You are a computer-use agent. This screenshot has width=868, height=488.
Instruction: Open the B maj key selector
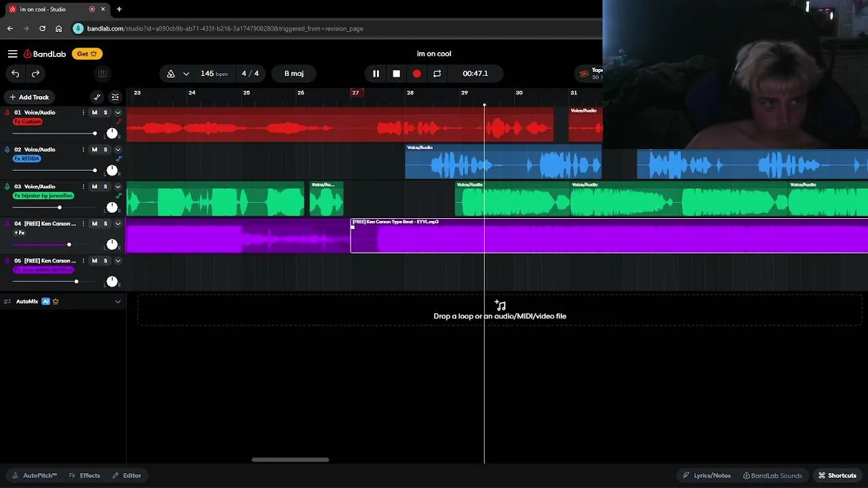[294, 73]
